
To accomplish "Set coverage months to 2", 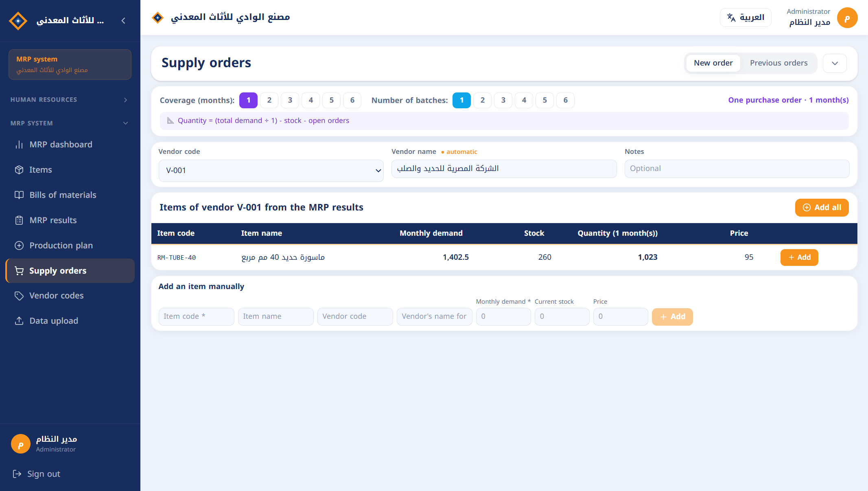I will 269,100.
